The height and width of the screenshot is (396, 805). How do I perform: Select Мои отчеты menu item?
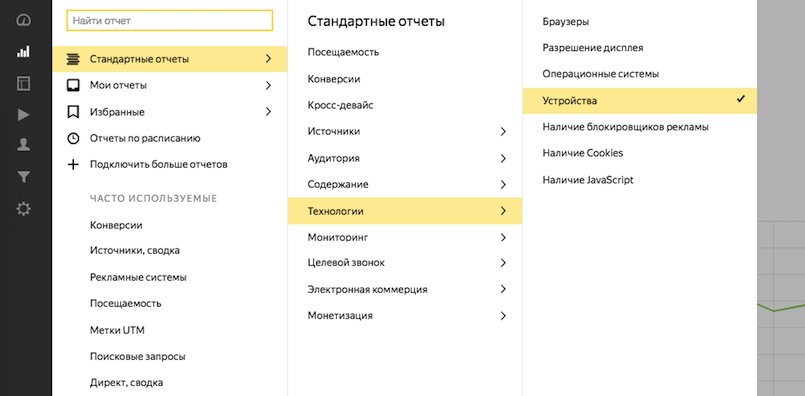point(169,85)
